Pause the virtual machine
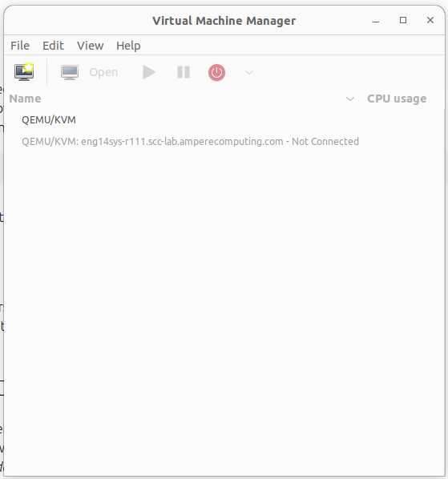 coord(184,72)
